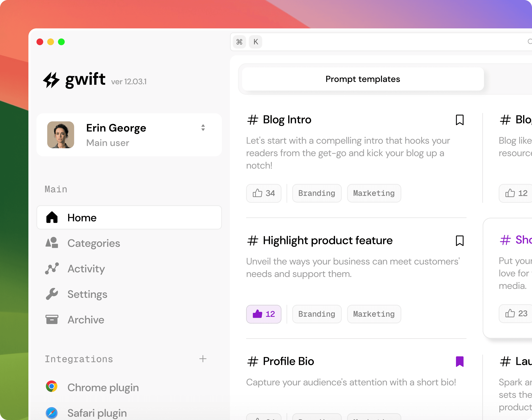
Task: Click the Archive box icon
Action: [x=52, y=319]
